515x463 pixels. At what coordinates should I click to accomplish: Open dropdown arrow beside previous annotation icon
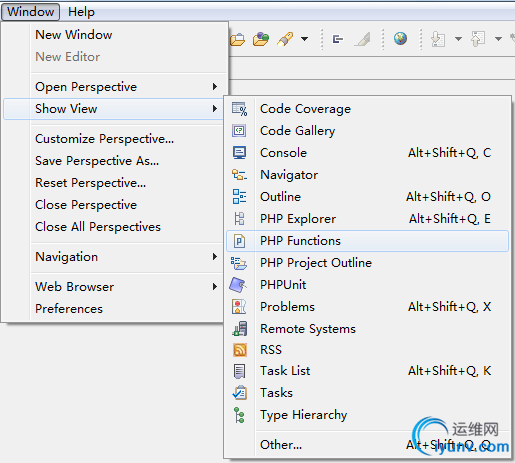point(498,39)
